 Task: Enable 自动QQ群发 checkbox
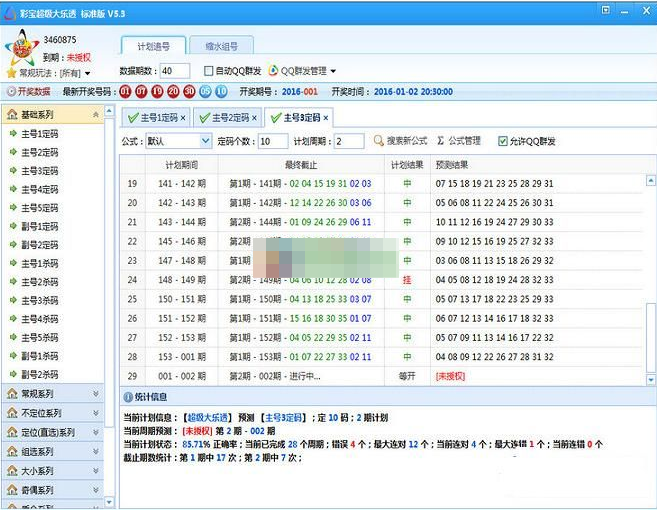pyautogui.click(x=208, y=71)
